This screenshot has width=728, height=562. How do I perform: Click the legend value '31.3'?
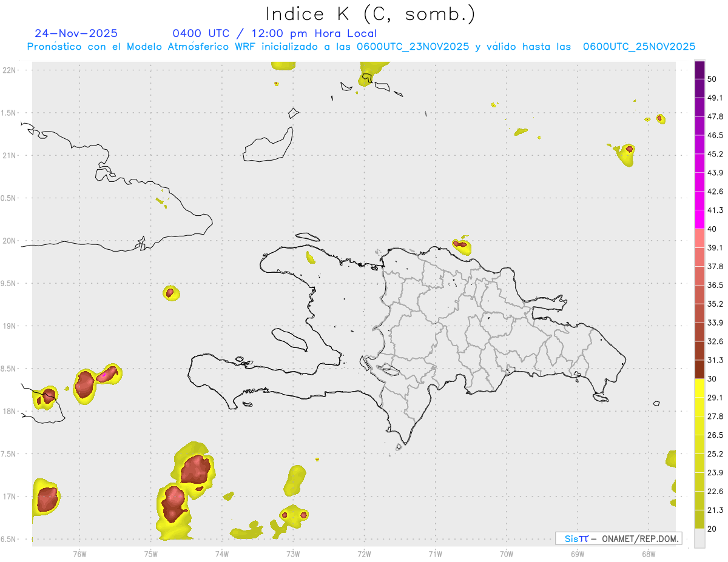(x=715, y=360)
